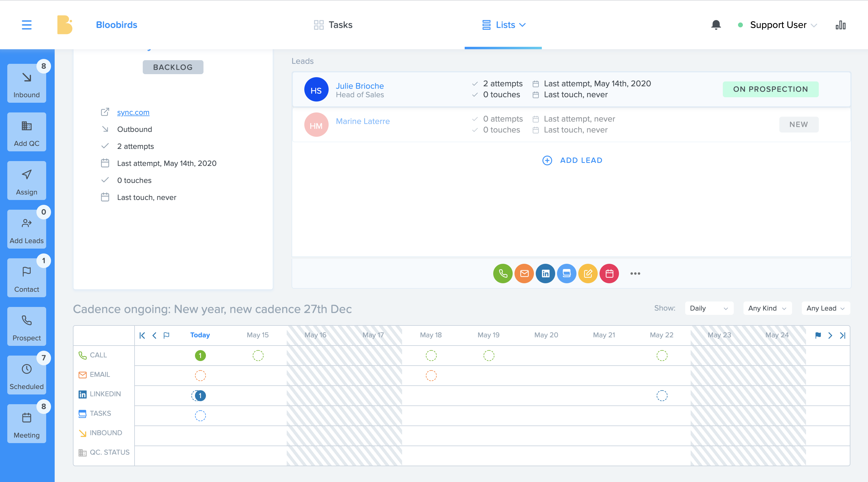Expand the Lists dropdown
The height and width of the screenshot is (482, 868).
click(504, 25)
